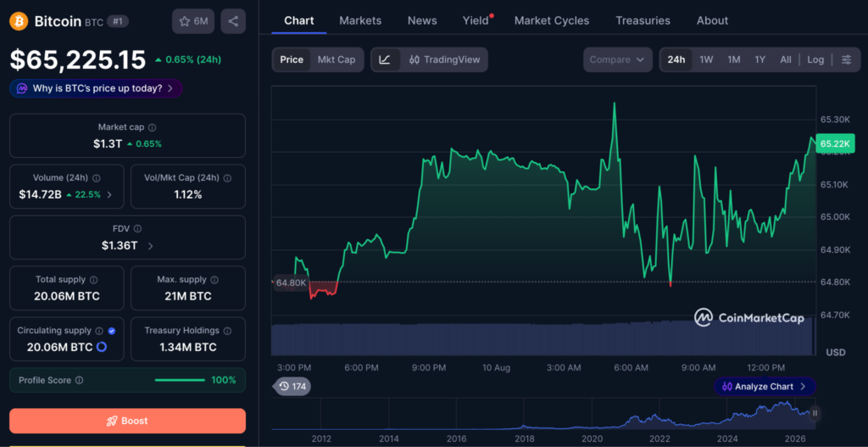
Task: Click Market cap info icon
Action: 153,127
